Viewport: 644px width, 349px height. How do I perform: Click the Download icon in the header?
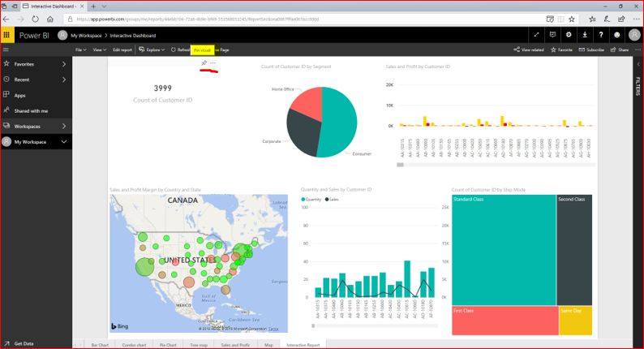[x=585, y=35]
